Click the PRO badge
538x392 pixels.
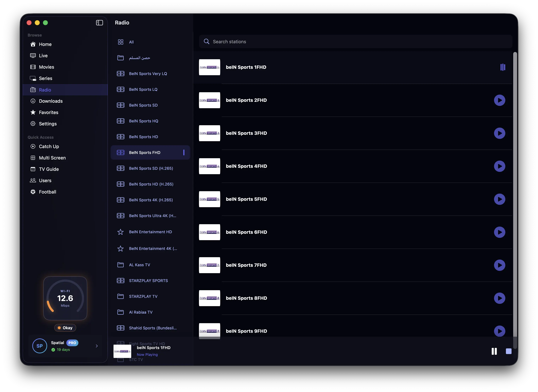[72, 343]
